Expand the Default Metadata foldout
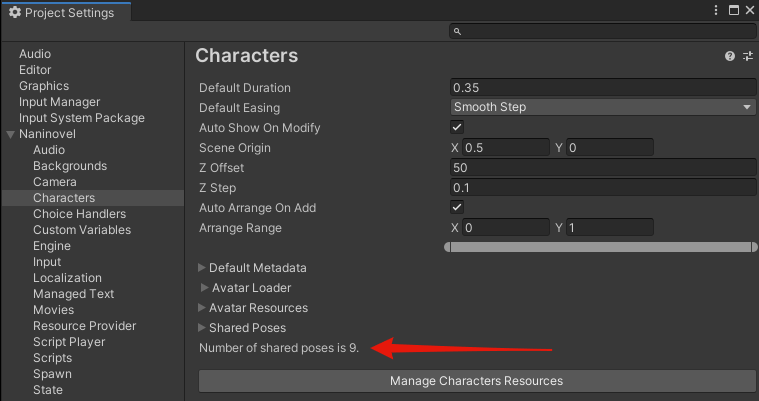 tap(203, 268)
